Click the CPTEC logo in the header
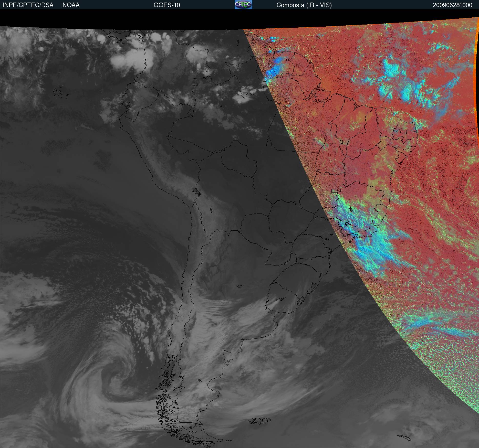The image size is (479, 448). point(243,5)
